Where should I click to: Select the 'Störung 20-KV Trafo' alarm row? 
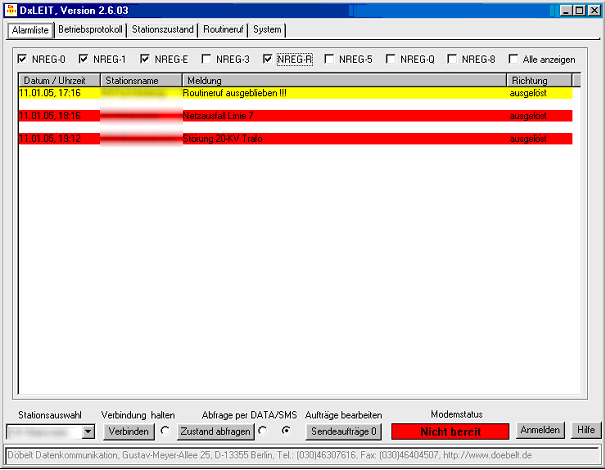(296, 139)
